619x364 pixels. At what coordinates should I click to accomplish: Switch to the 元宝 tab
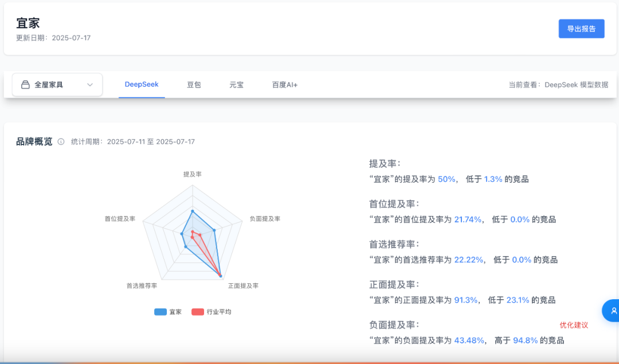[x=237, y=85]
